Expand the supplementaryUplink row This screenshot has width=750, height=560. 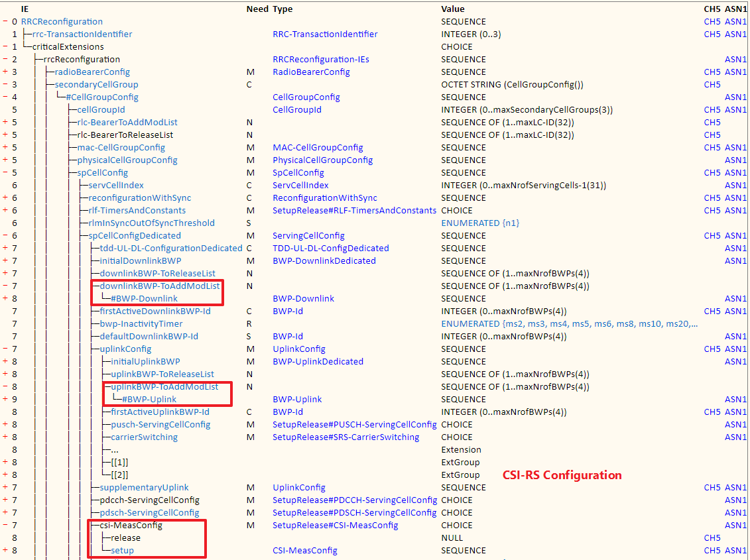point(5,487)
